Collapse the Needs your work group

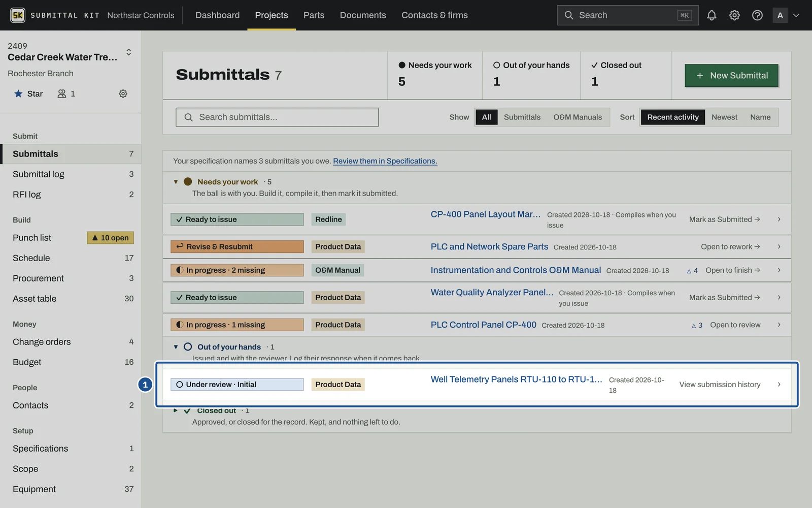[x=176, y=182]
